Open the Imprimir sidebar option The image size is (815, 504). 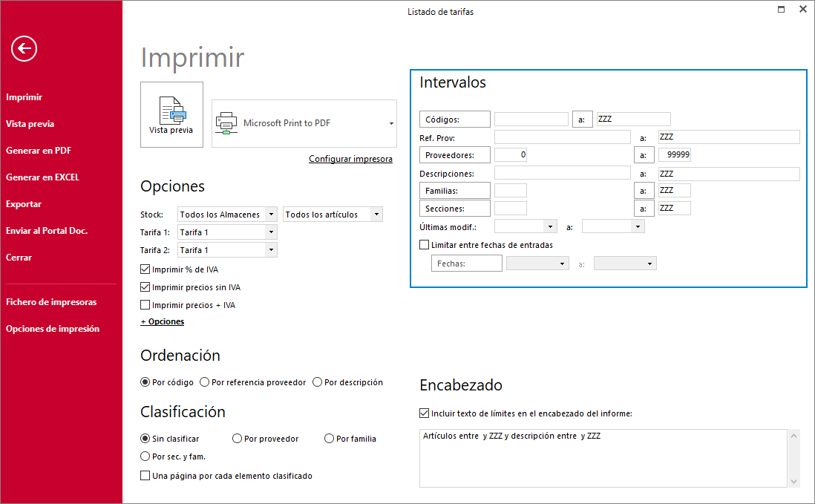pyautogui.click(x=24, y=97)
